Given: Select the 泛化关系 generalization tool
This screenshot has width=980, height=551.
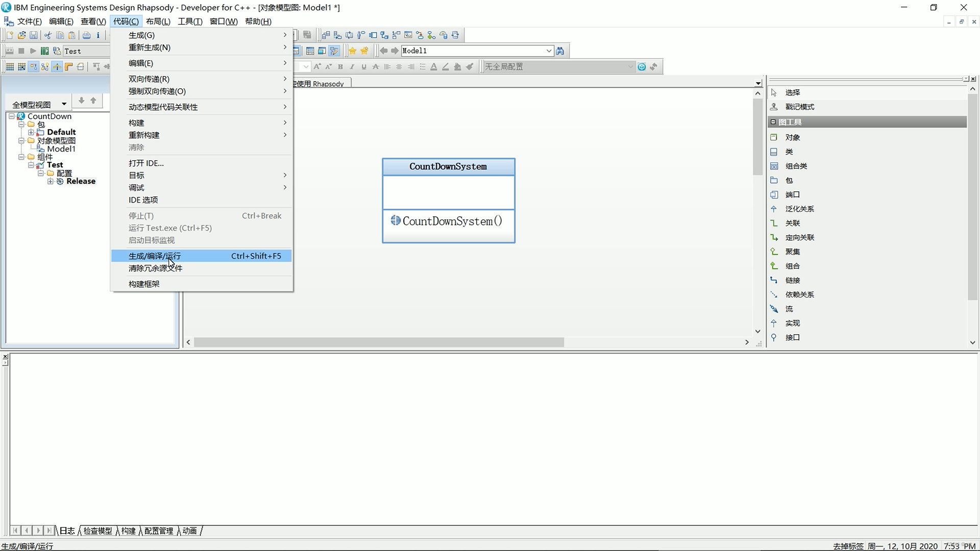Looking at the screenshot, I should pos(799,209).
